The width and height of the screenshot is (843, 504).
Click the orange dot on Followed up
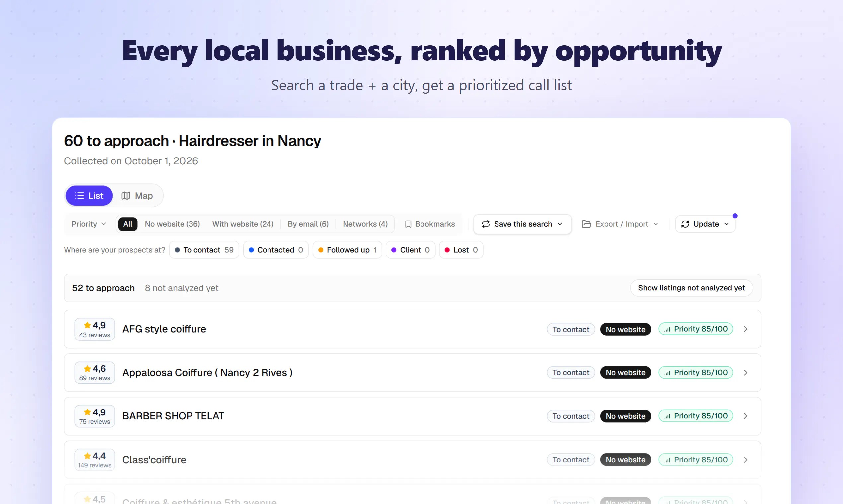point(321,250)
